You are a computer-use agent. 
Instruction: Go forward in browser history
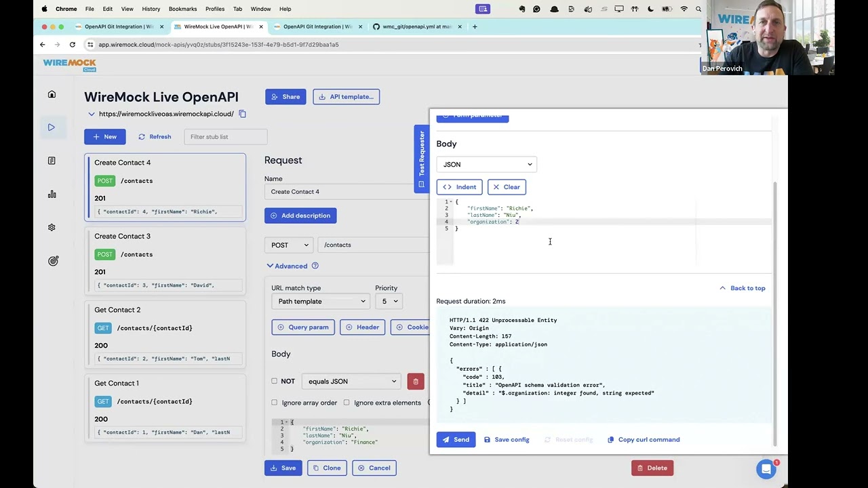coord(57,45)
